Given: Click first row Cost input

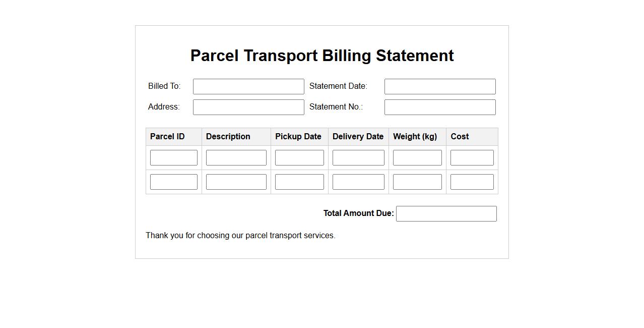Looking at the screenshot, I should point(472,157).
